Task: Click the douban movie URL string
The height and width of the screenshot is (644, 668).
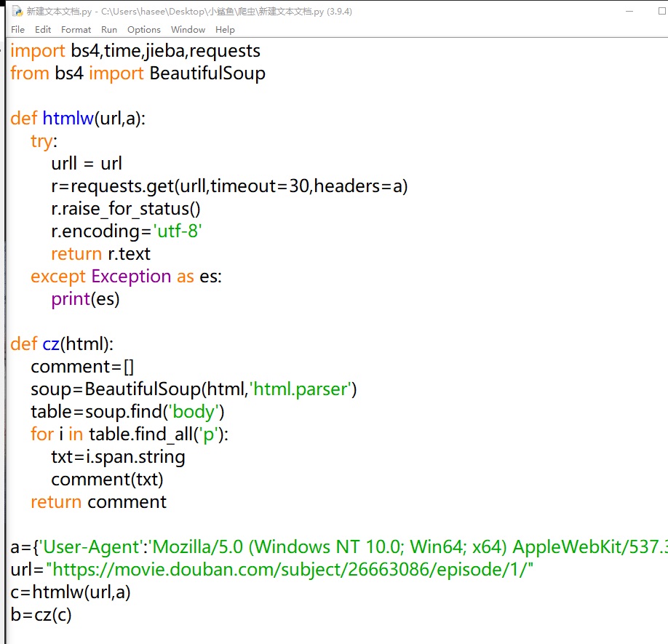Action: 290,570
